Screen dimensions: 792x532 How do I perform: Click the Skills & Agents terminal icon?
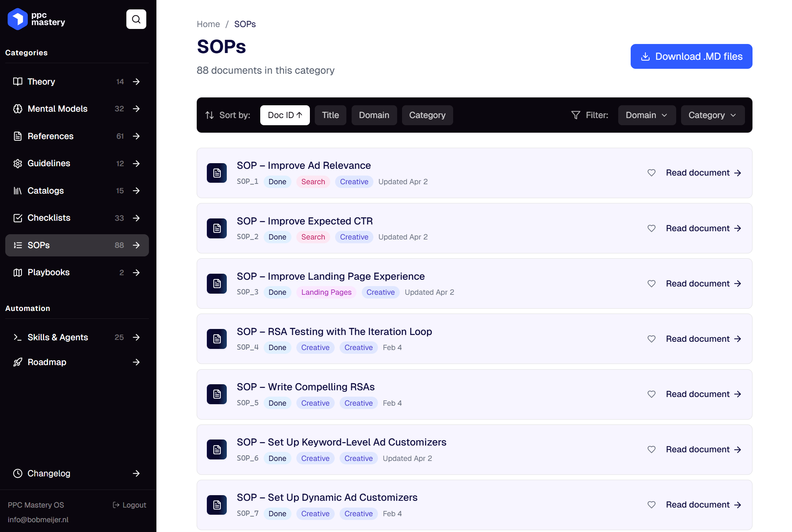click(18, 337)
